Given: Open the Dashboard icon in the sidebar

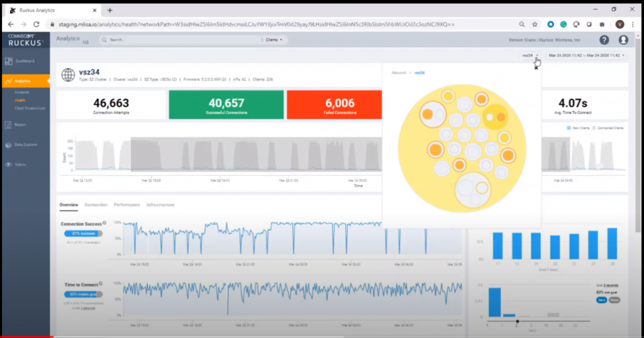Looking at the screenshot, I should tap(9, 61).
